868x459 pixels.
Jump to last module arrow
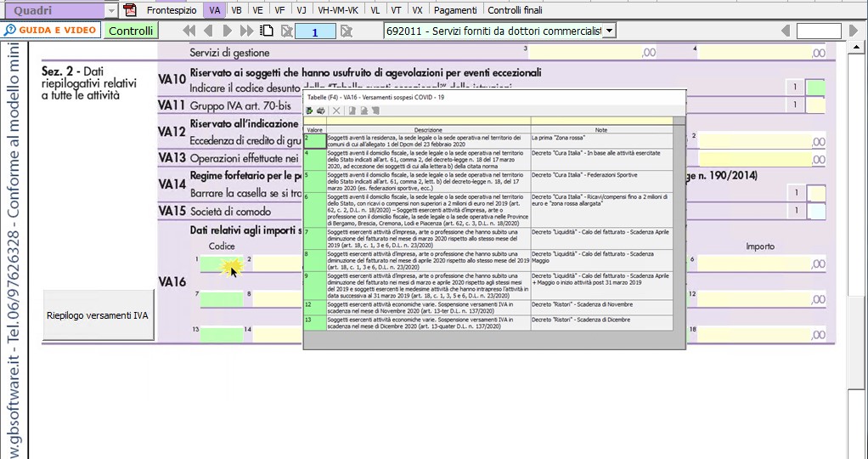tap(247, 31)
